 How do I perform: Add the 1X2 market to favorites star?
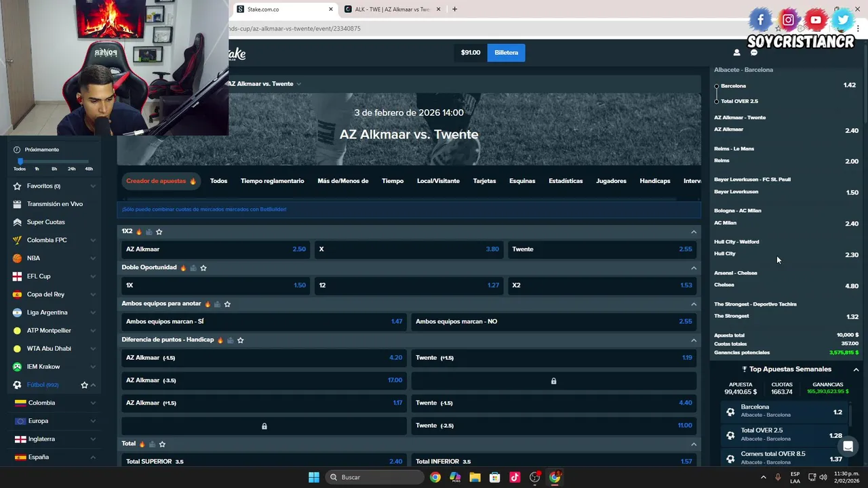click(159, 232)
